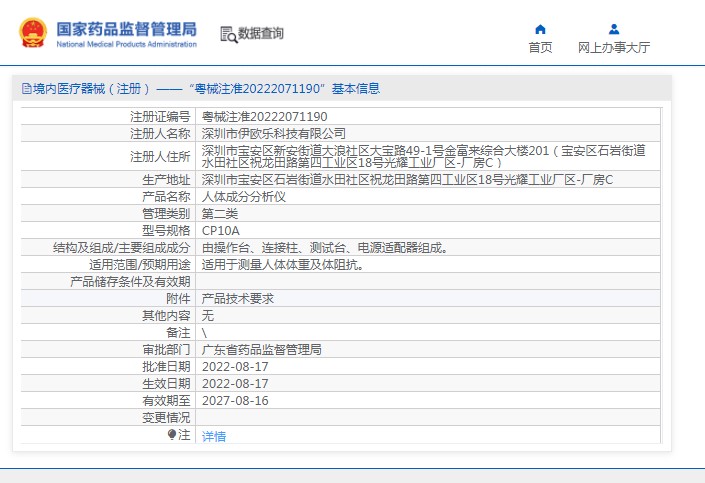705x483 pixels.
Task: Select 适用于测量人体体重及体阻抗 text
Action: tap(283, 265)
